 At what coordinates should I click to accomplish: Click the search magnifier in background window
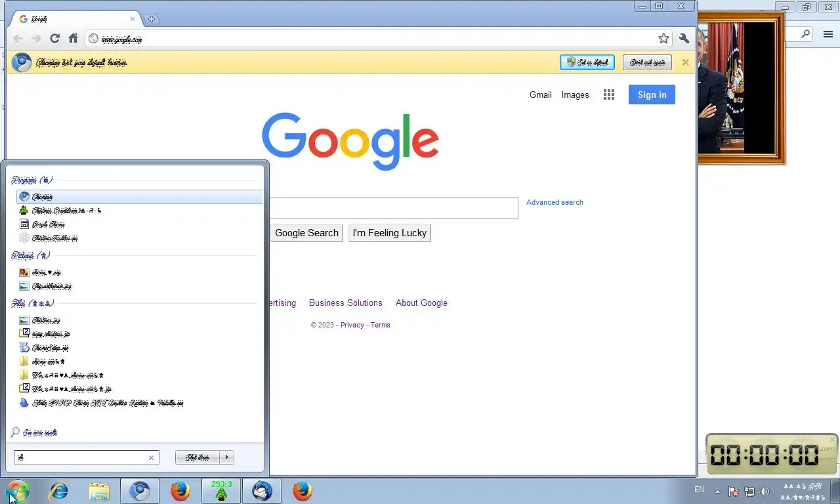(806, 34)
